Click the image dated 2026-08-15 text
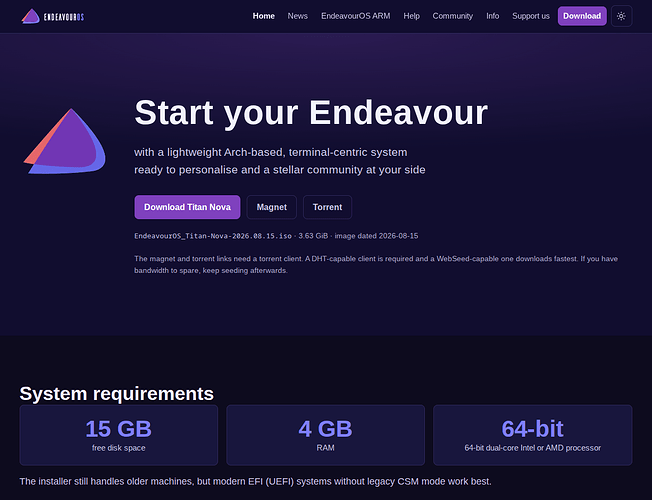The height and width of the screenshot is (500, 652). click(x=376, y=236)
